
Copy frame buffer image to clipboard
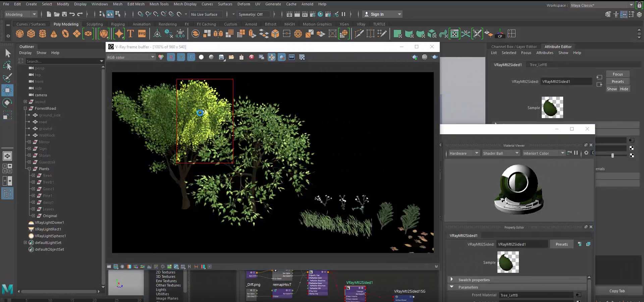click(242, 57)
